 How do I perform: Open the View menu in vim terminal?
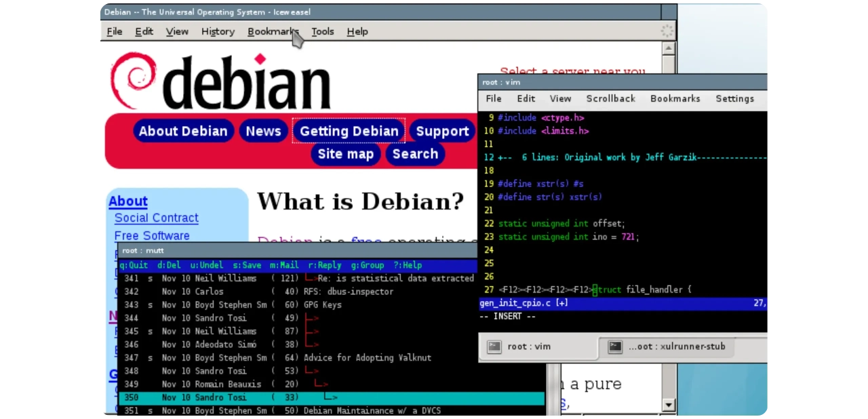(x=560, y=98)
